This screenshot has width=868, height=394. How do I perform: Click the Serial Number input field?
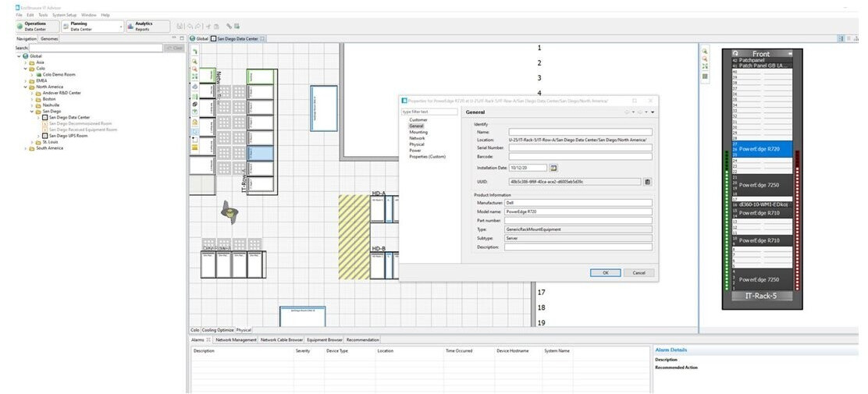click(x=579, y=147)
